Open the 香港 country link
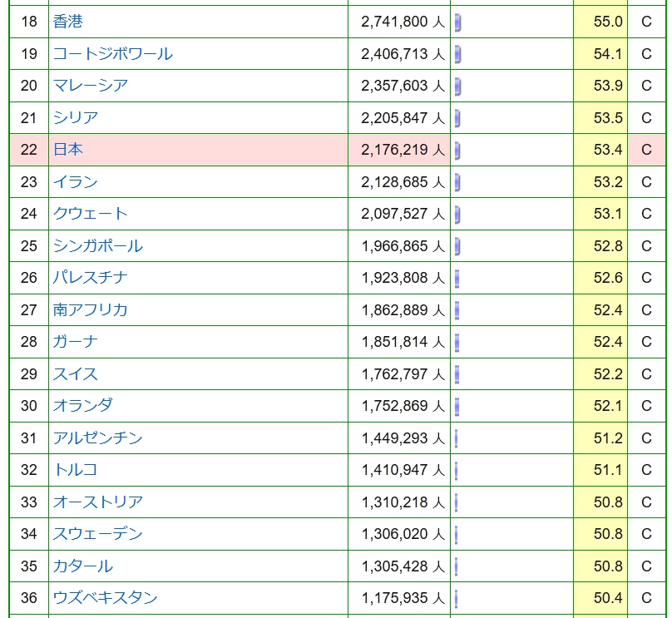Screen dimensions: 672x618 tap(68, 22)
